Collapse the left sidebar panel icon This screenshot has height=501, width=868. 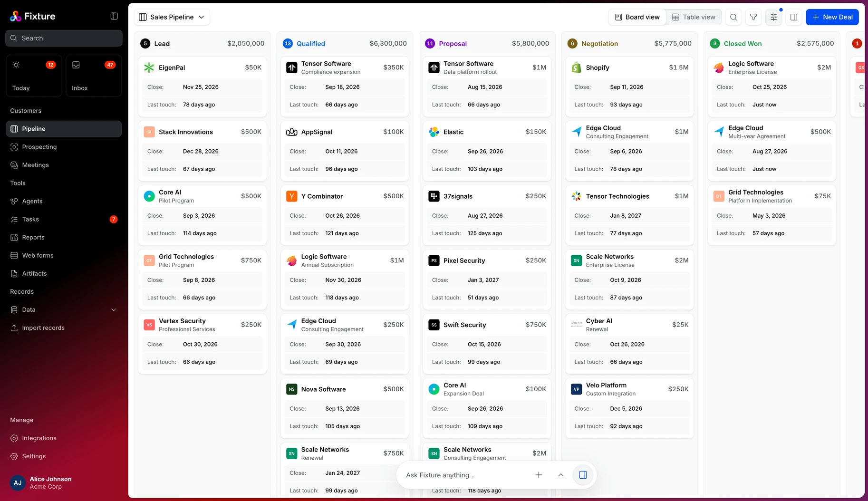pos(114,16)
